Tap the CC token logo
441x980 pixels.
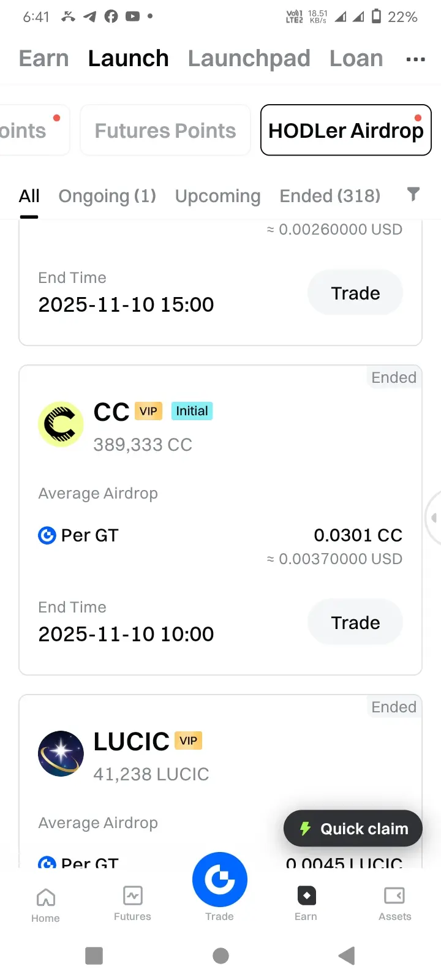(61, 424)
